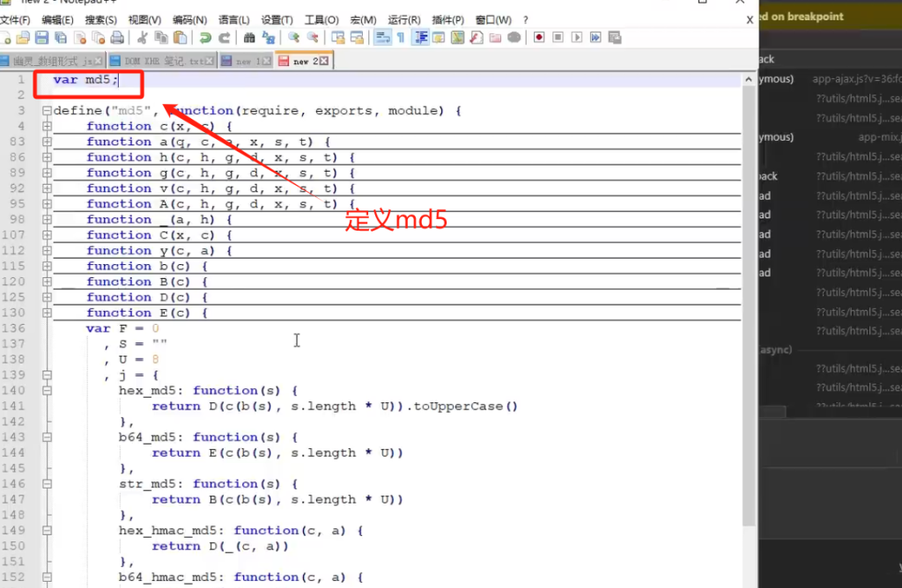Start macro recording with the red dot
Viewport: 902px width, 588px height.
[539, 38]
